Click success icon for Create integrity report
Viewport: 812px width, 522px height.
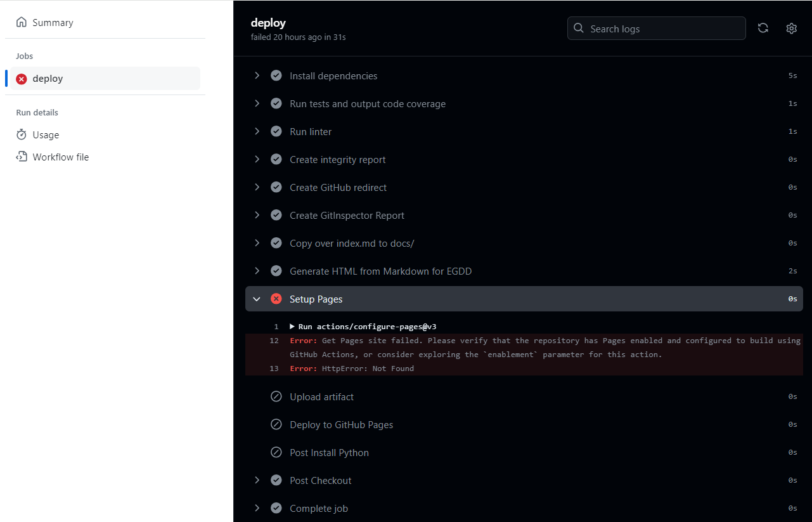[x=276, y=159]
